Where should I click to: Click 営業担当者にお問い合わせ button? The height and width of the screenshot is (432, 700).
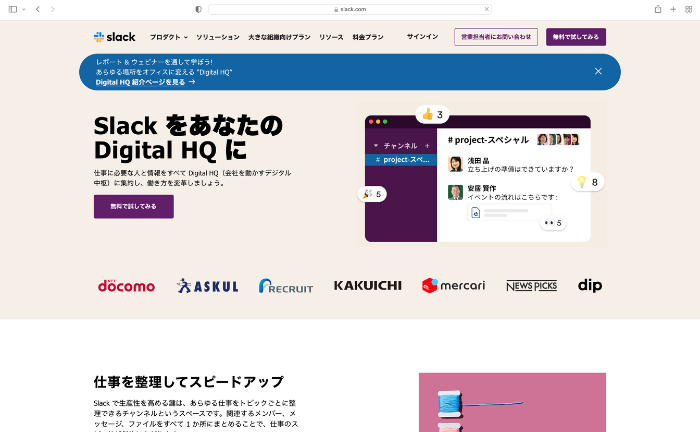pyautogui.click(x=495, y=37)
